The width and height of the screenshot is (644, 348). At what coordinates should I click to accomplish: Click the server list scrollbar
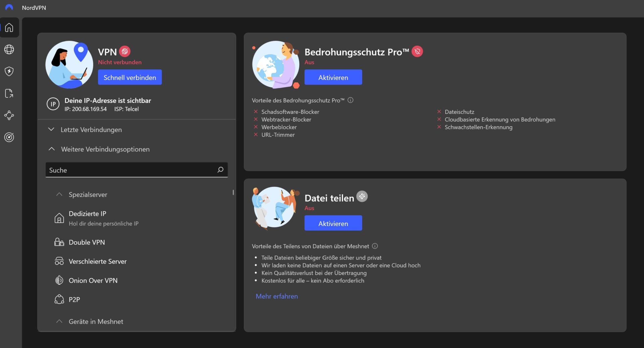233,193
